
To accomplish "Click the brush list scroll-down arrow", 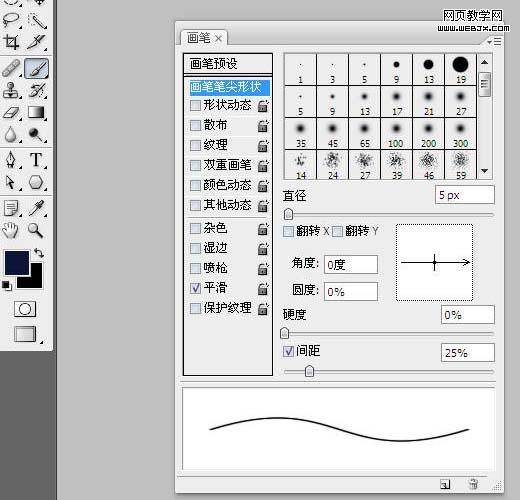I will (x=485, y=171).
